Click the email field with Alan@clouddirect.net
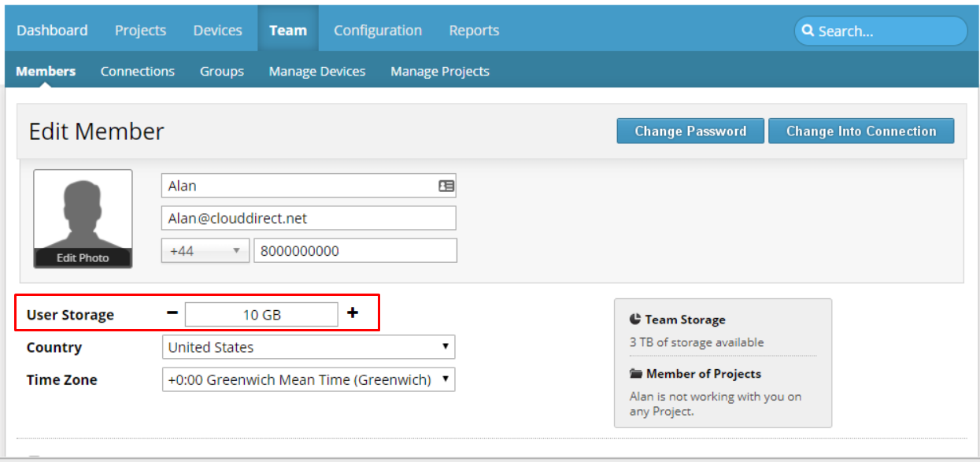The image size is (980, 462). click(x=309, y=218)
